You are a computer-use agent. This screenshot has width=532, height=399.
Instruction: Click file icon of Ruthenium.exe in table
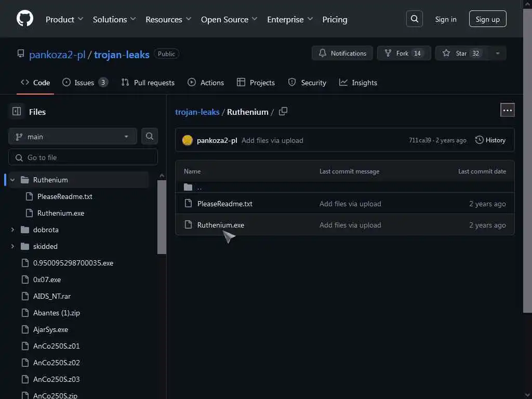click(188, 224)
